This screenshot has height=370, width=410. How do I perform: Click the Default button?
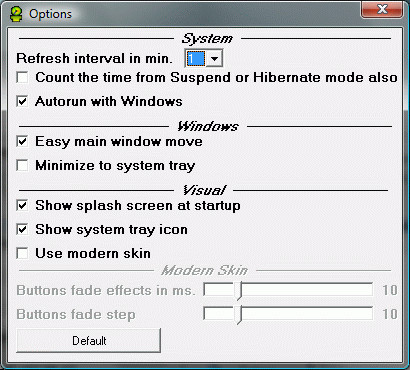pos(89,340)
